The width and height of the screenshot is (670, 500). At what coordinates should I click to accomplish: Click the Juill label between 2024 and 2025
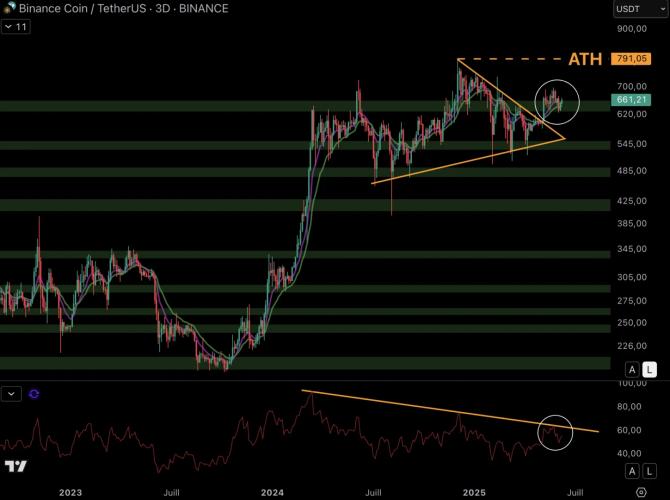(x=373, y=493)
